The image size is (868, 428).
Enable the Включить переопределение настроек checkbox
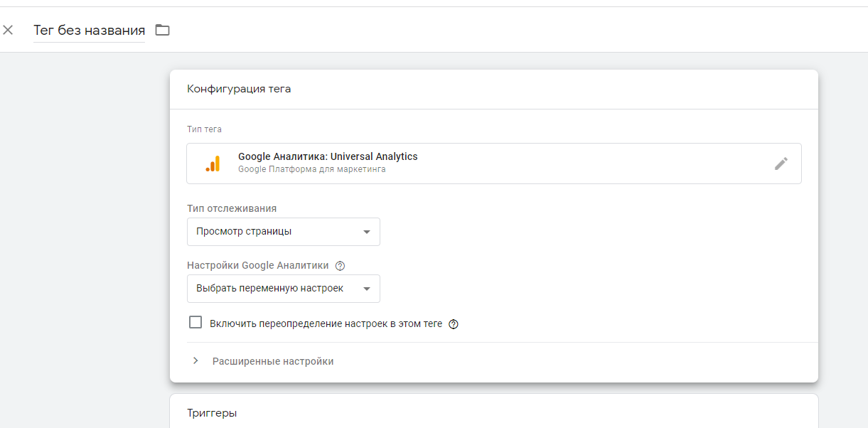click(195, 323)
